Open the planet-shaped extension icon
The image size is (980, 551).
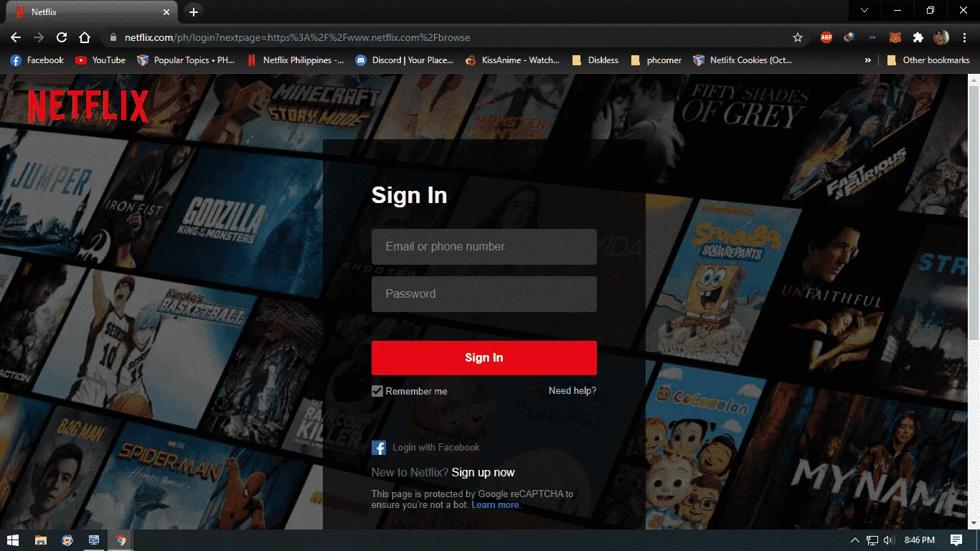849,37
